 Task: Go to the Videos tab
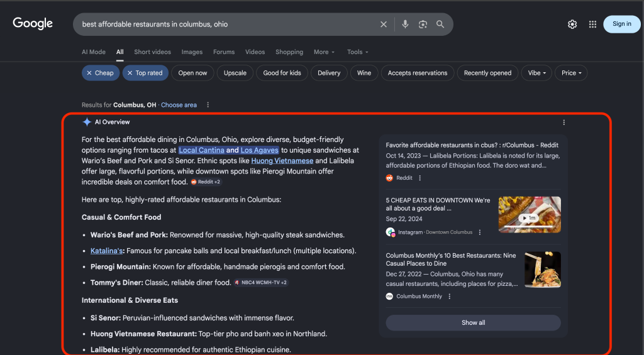[x=255, y=52]
